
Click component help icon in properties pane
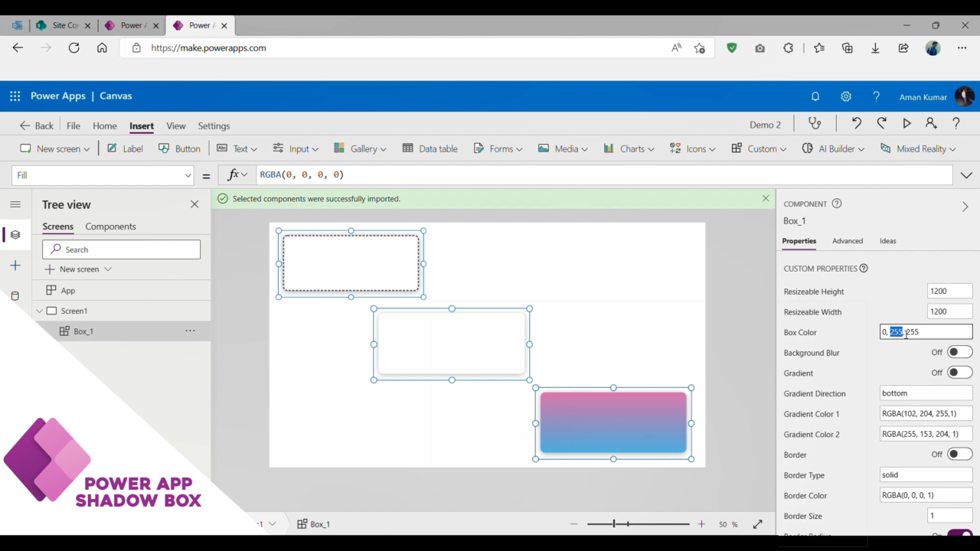click(x=837, y=204)
